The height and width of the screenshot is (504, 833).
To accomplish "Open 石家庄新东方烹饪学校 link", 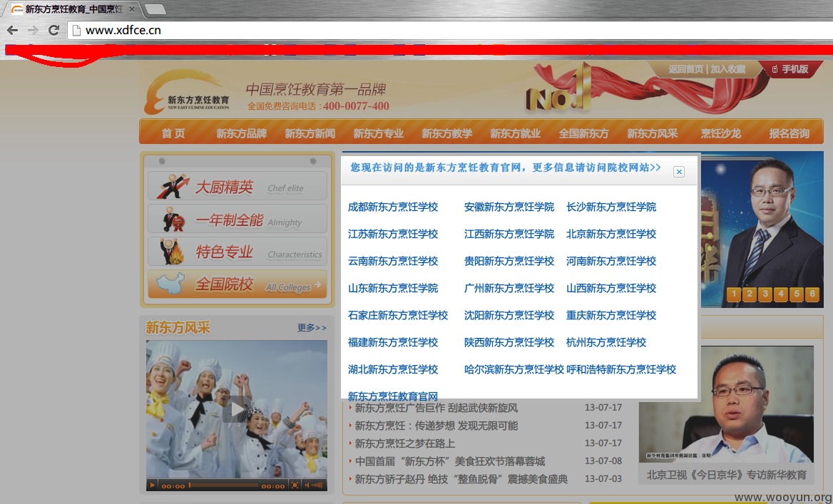I will pyautogui.click(x=398, y=315).
